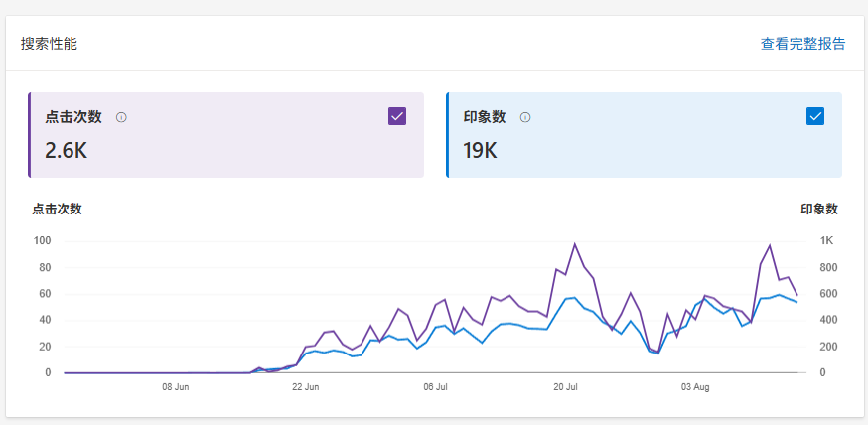Screen dimensions: 868x425
Task: Click the 08 Jun date on the chart axis
Action: pos(175,387)
